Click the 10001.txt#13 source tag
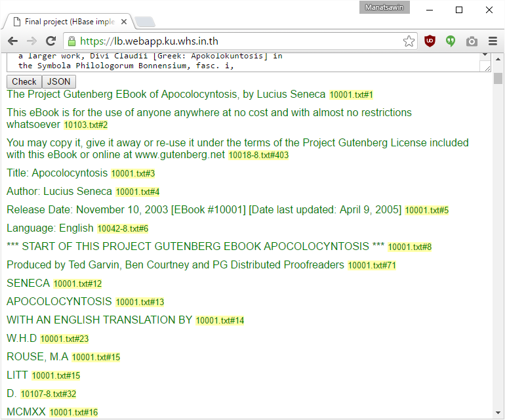This screenshot has width=505, height=420. (x=140, y=303)
